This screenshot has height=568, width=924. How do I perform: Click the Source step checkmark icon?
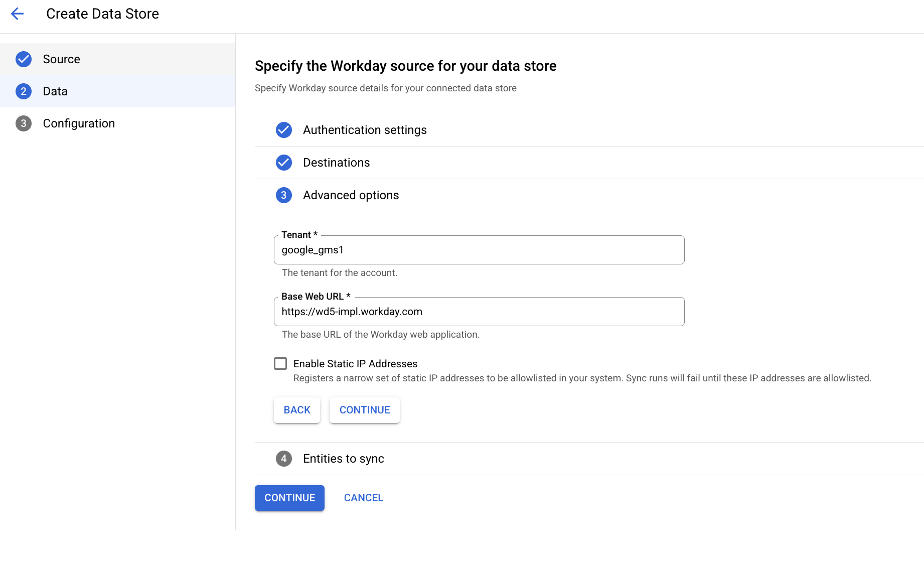24,59
